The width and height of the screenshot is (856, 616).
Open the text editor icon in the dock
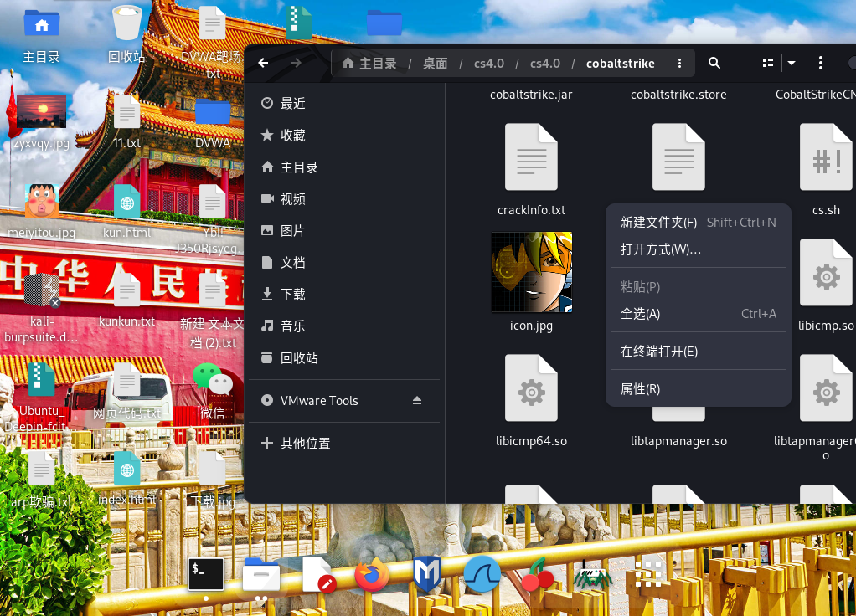(318, 575)
